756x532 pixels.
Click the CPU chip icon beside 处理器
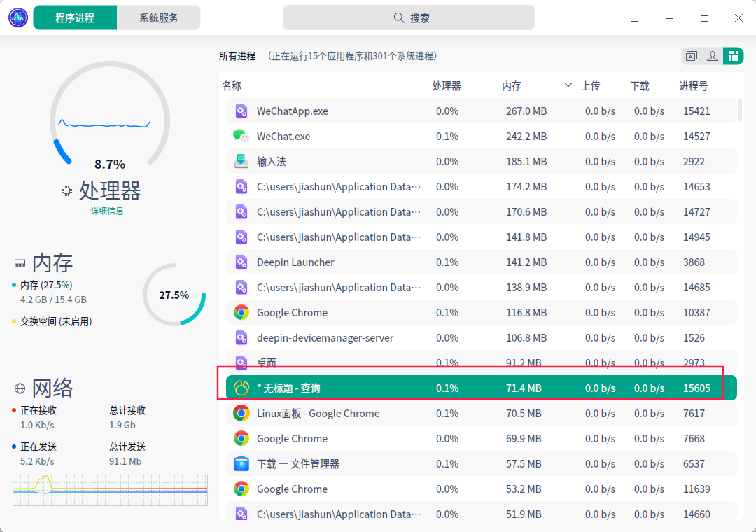click(67, 191)
